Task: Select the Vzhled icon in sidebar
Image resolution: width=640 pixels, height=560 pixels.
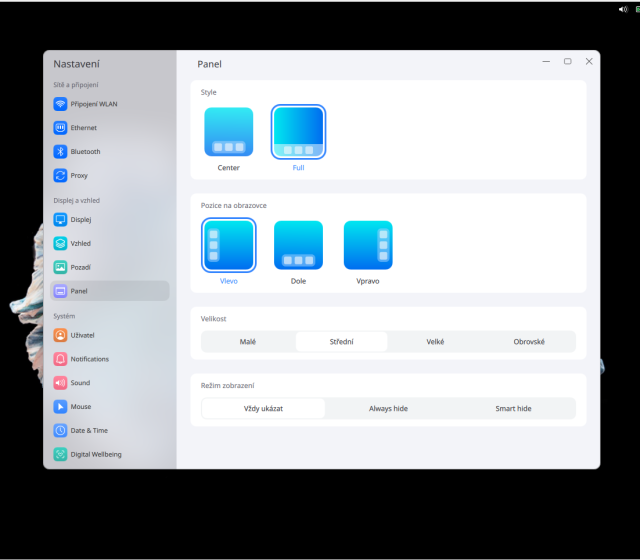Action: [60, 243]
